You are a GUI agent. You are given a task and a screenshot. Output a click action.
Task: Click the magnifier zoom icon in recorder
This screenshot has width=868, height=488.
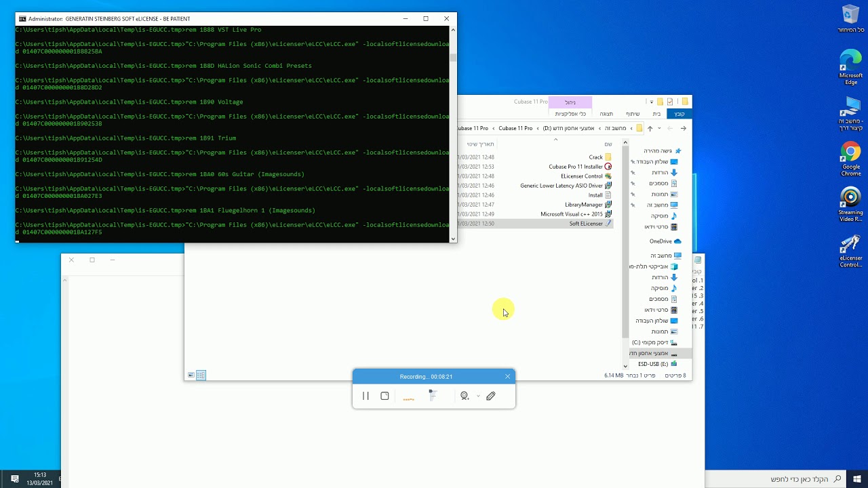click(465, 396)
